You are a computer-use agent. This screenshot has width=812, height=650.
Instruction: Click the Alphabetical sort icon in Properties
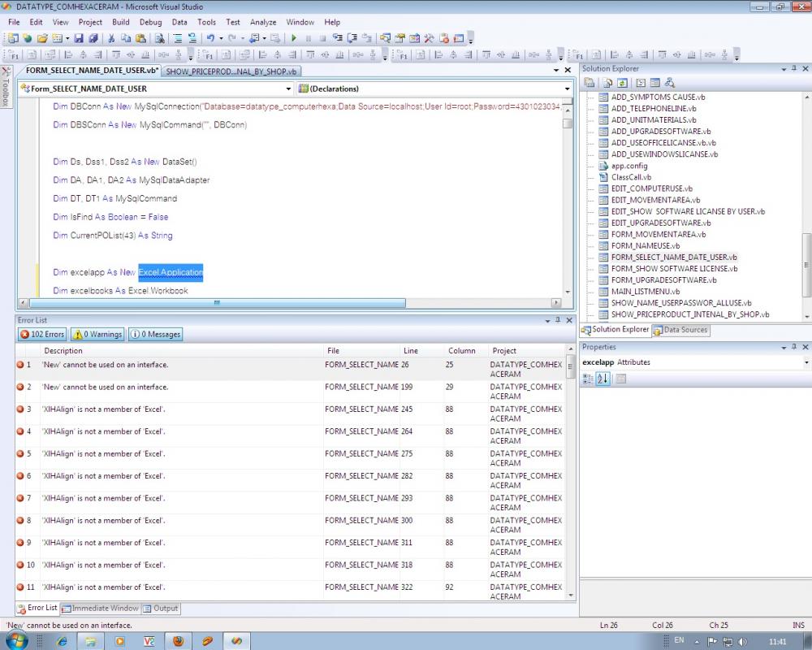coord(603,379)
